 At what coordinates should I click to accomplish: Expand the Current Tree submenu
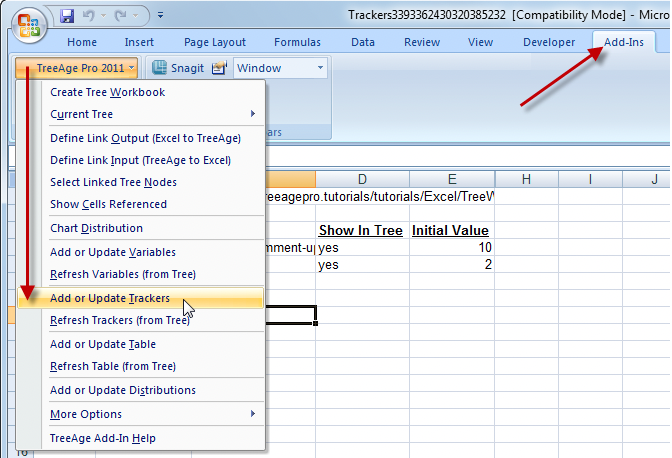point(141,114)
